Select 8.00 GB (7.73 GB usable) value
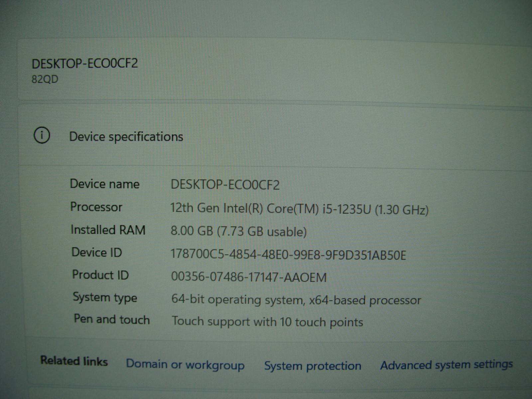Viewport: 532px width, 399px height. 238,231
